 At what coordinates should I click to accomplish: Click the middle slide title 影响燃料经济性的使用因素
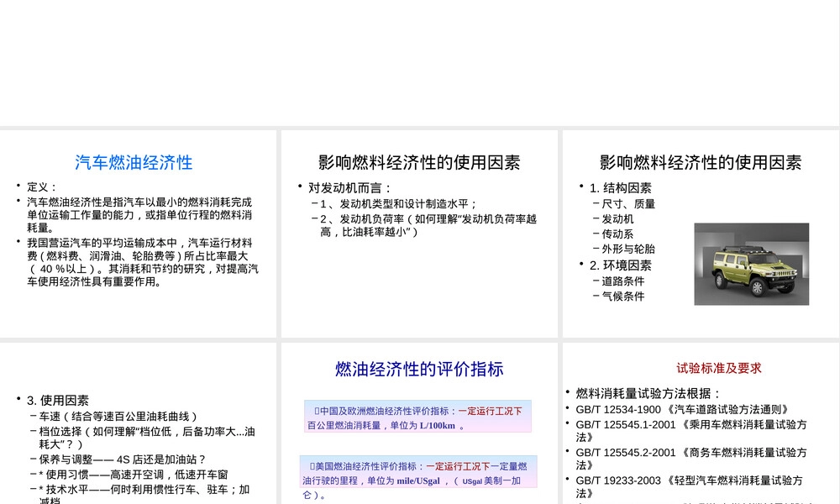click(419, 162)
